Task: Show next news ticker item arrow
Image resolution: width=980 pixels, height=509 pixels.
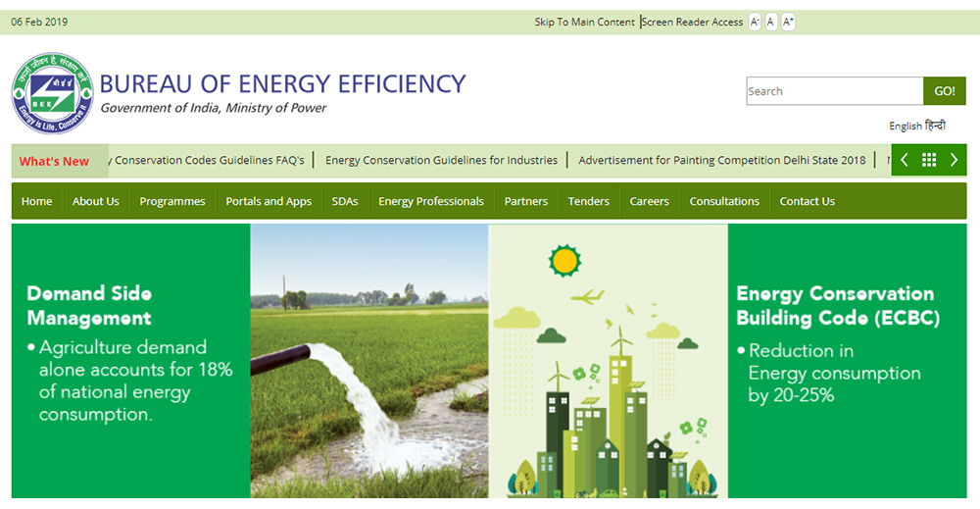Action: coord(954,160)
